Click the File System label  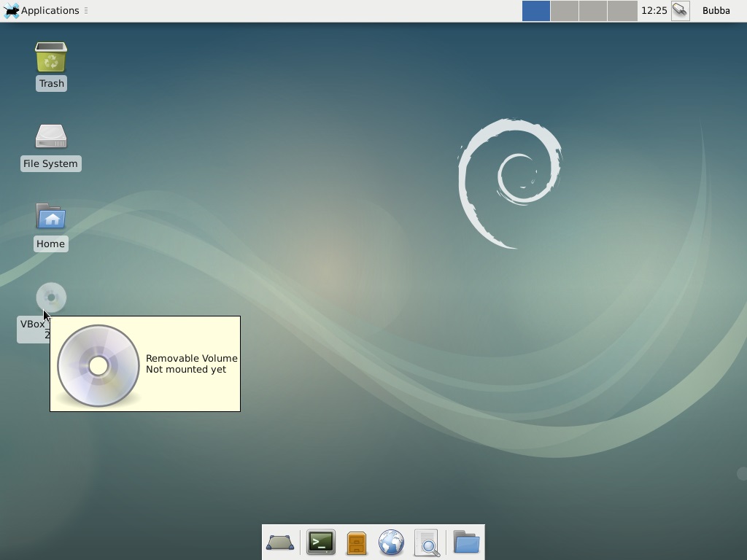(x=50, y=164)
